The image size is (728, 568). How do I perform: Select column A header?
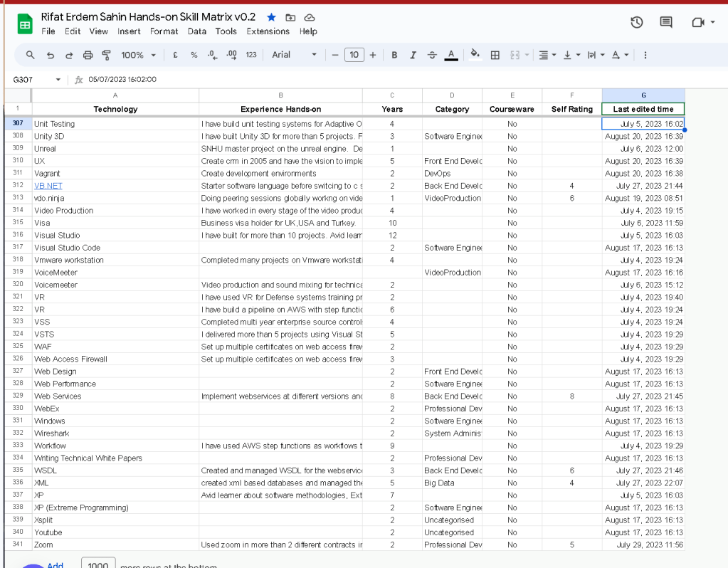[115, 95]
